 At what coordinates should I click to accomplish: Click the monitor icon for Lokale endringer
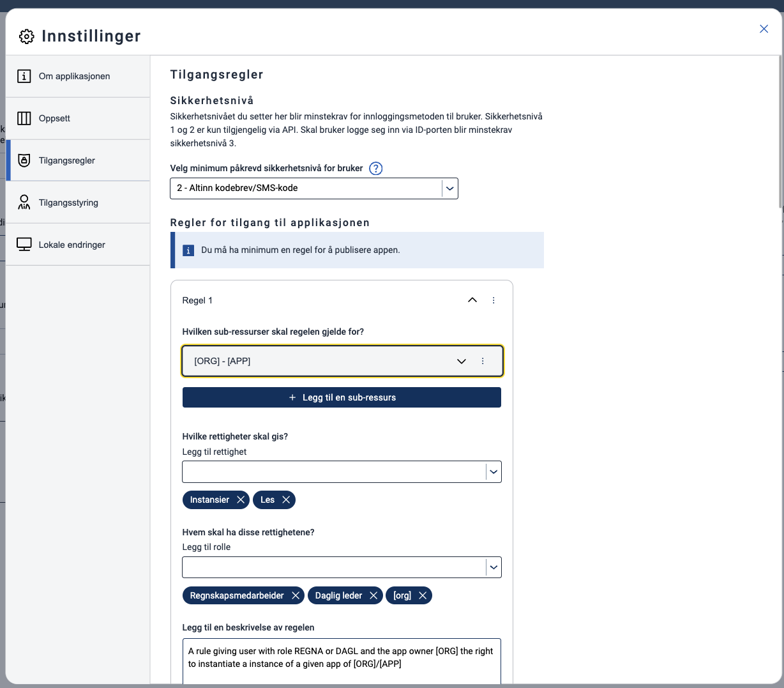[x=24, y=245]
